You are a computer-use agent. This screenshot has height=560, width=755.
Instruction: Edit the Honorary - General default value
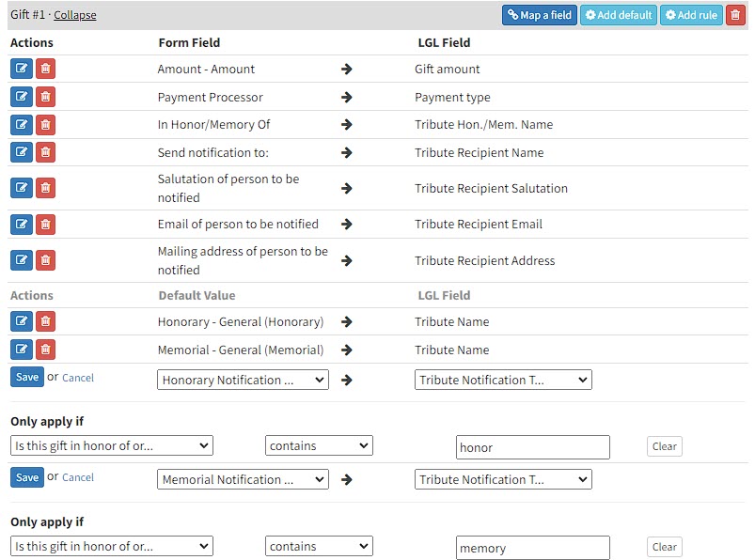click(21, 321)
